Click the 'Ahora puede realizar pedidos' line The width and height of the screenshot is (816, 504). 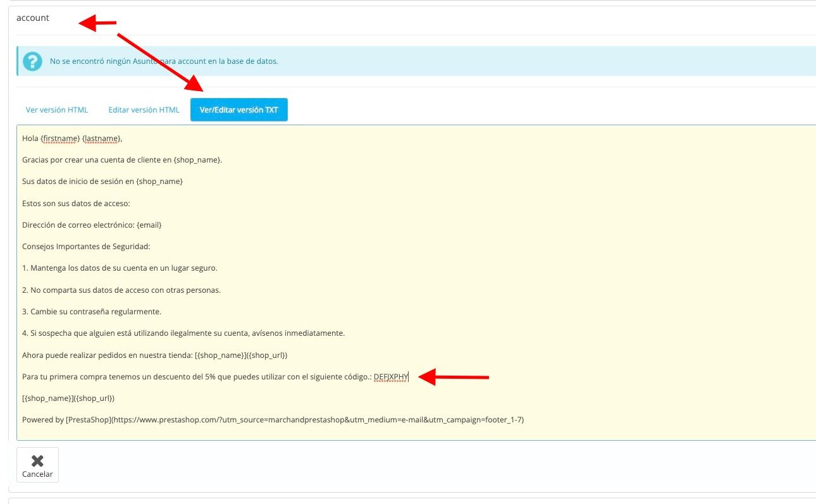tap(155, 355)
